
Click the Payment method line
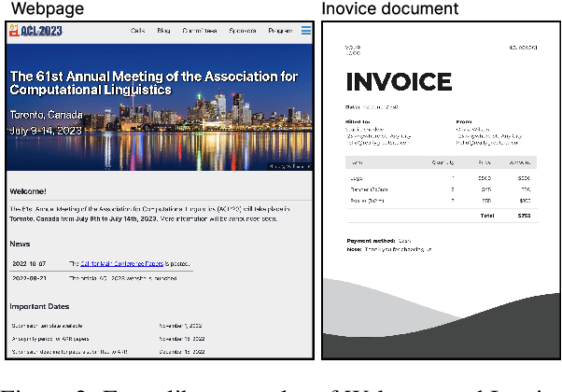[378, 241]
